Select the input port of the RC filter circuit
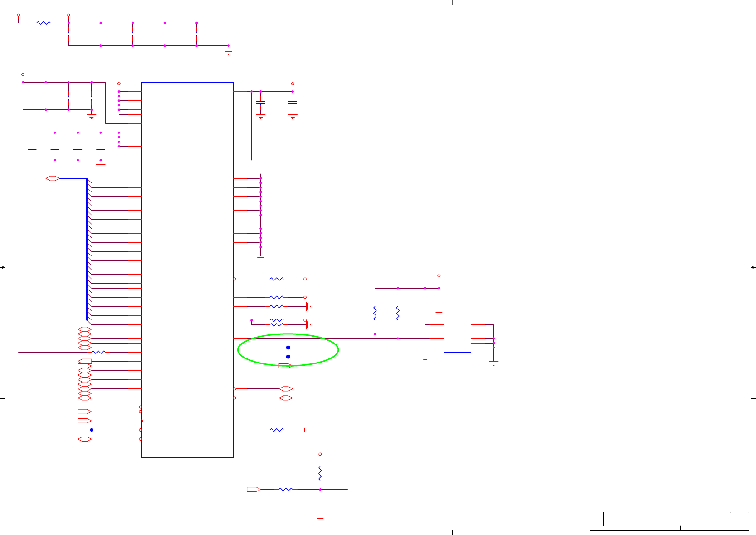 coord(254,489)
